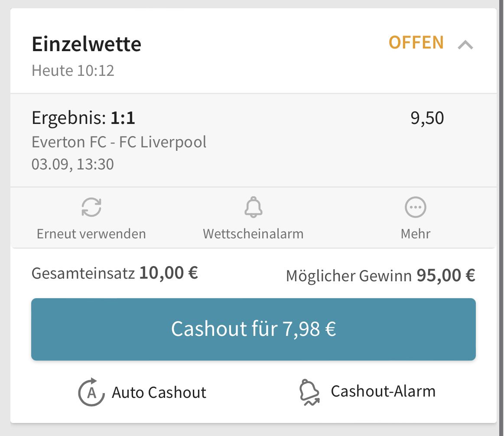Click the Auto Cashout circular A icon
504x436 pixels.
click(91, 392)
